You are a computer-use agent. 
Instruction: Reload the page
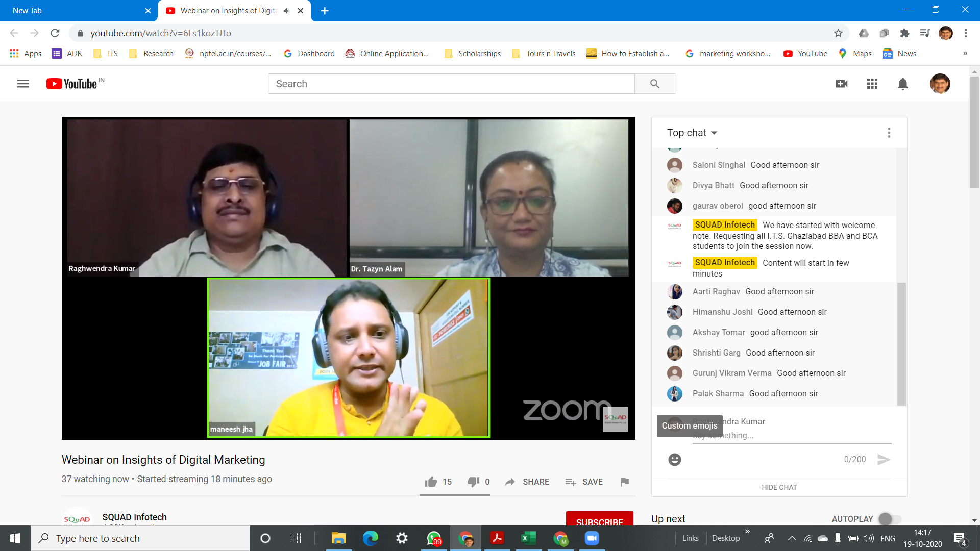55,33
